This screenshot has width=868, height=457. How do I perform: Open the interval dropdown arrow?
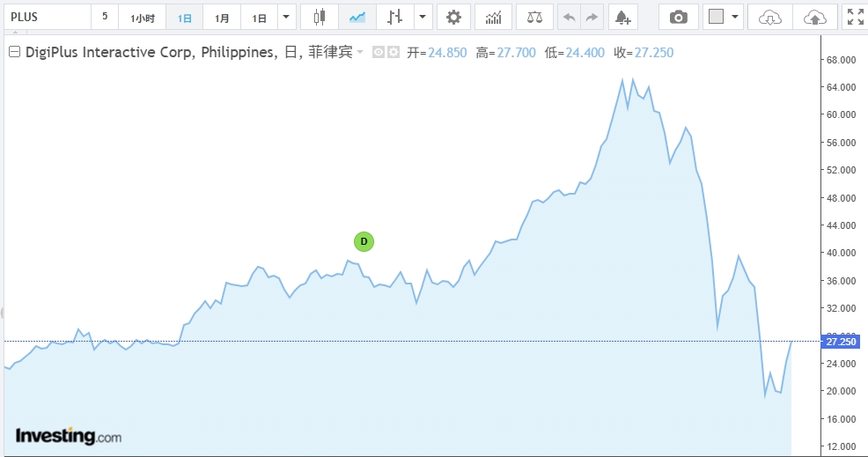point(286,18)
